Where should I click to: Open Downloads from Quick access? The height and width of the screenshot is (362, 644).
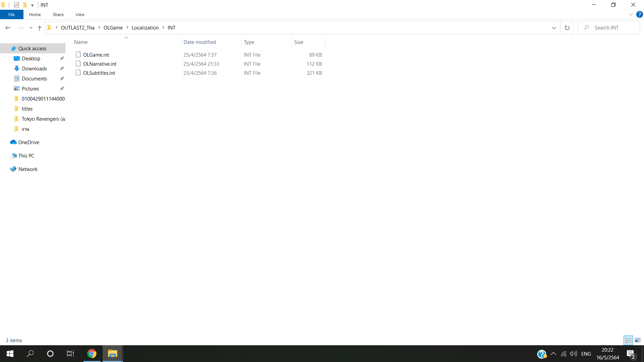point(34,69)
